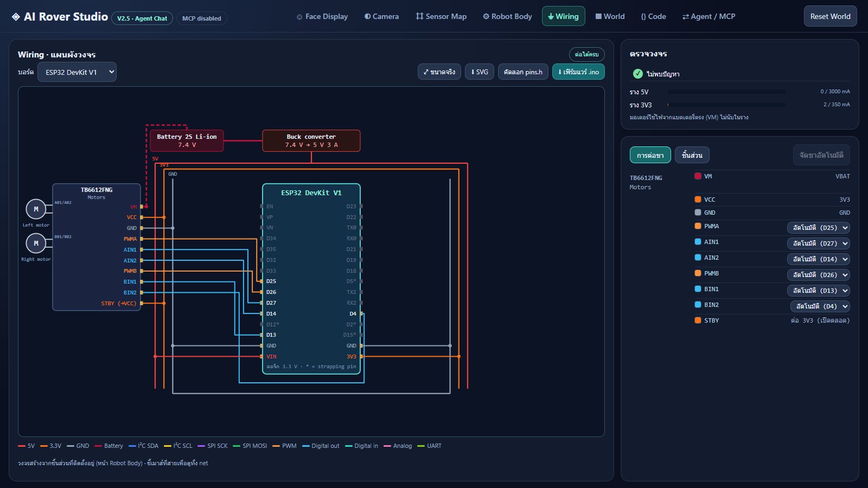
Task: Open the BIN1 pin dropdown (D13)
Action: tap(819, 291)
